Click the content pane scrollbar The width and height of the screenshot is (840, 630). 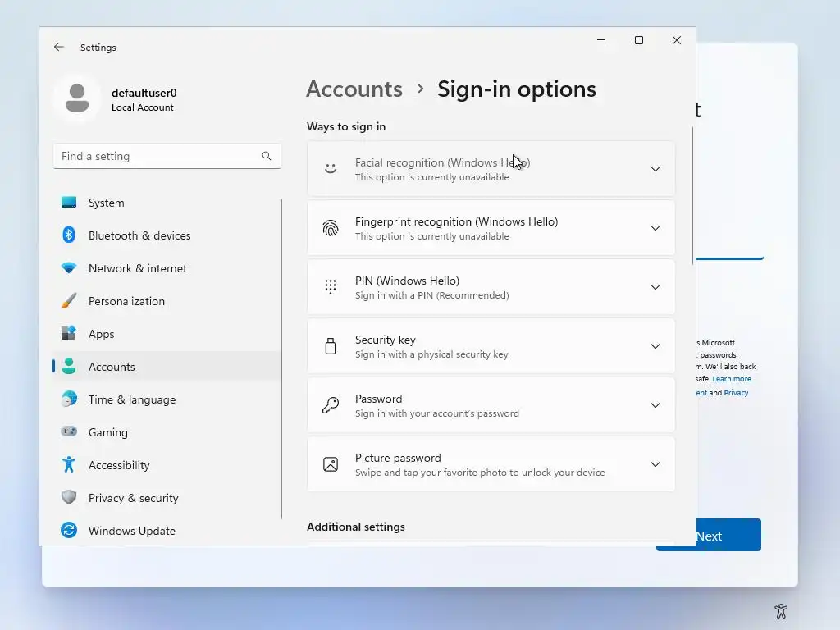click(692, 195)
